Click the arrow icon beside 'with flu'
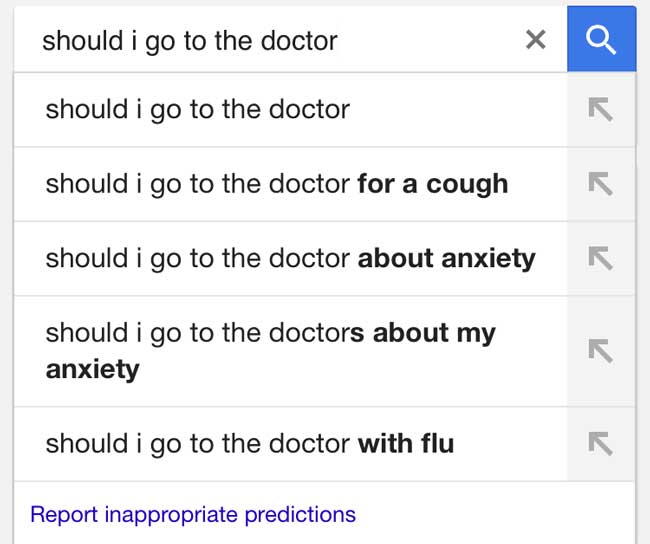Image resolution: width=650 pixels, height=544 pixels. [x=600, y=443]
